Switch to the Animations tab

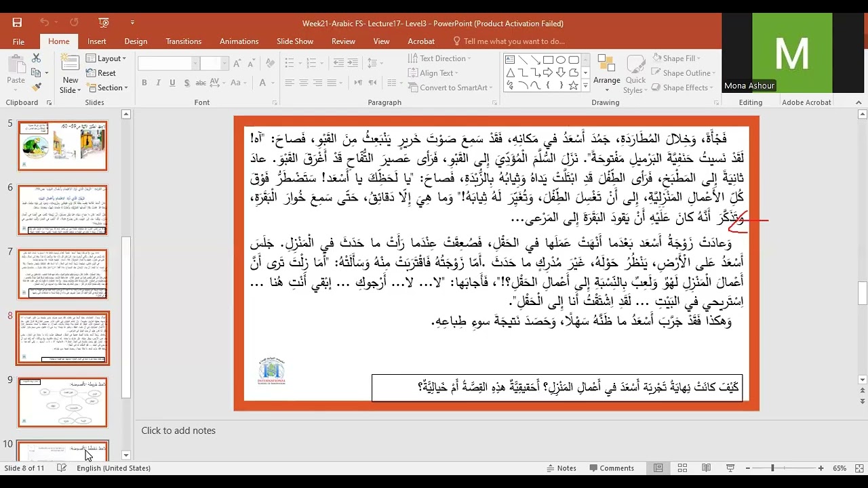pyautogui.click(x=239, y=41)
